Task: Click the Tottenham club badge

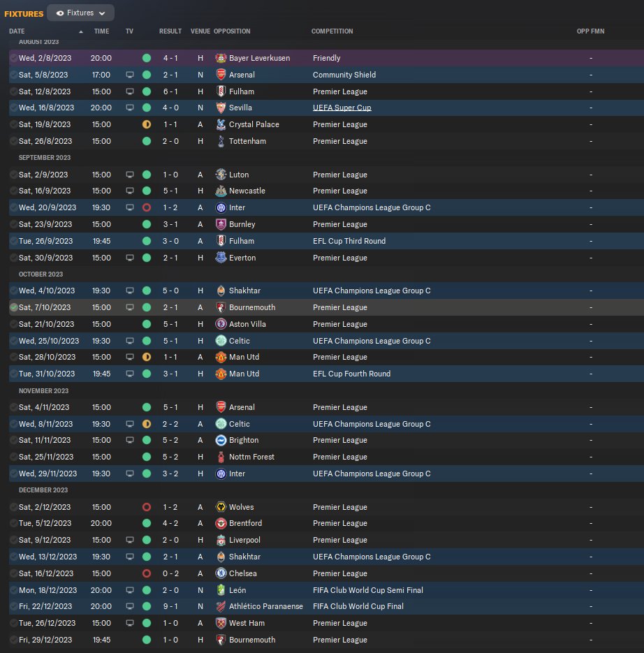Action: pyautogui.click(x=221, y=141)
